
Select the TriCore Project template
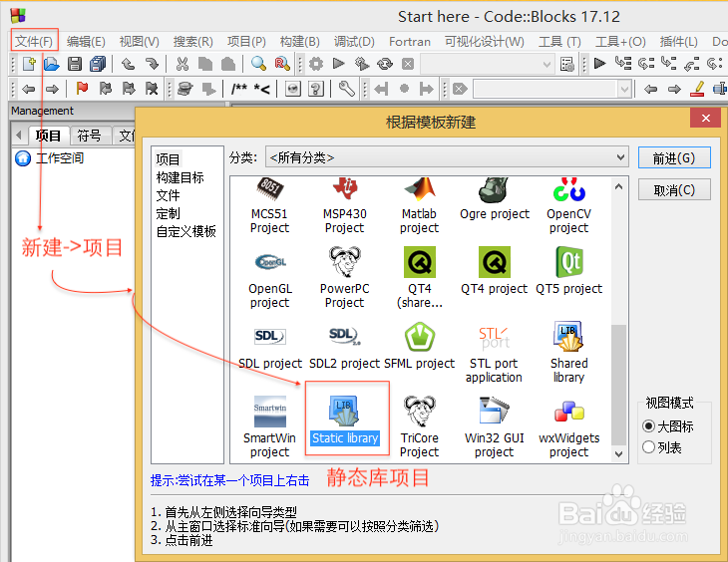[419, 426]
